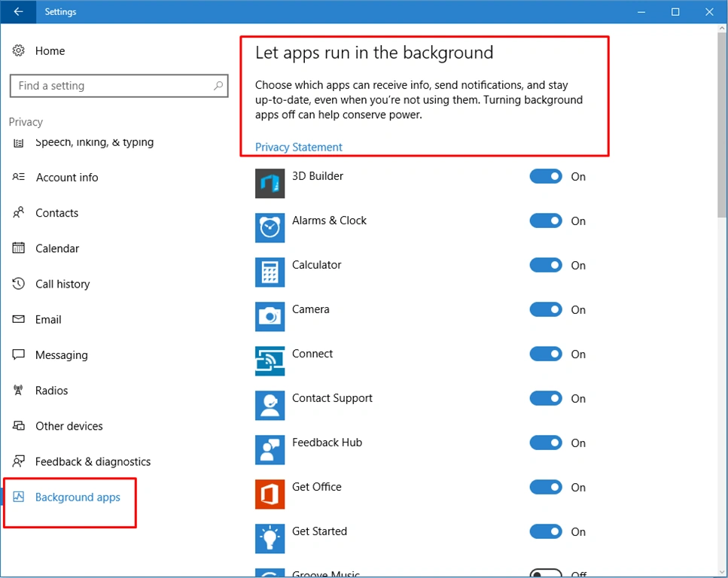Screen dimensions: 728x578
Task: Click the 'Let apps run in the background' heading
Action: (374, 53)
